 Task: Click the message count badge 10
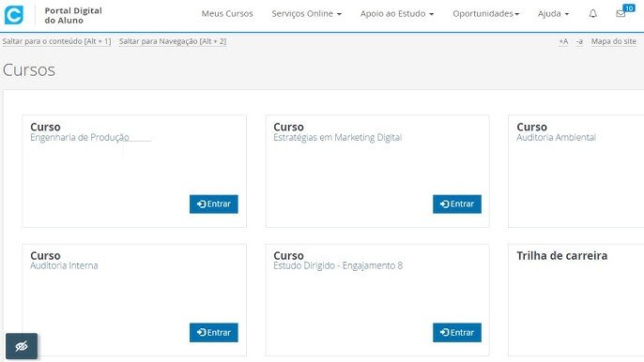click(629, 8)
